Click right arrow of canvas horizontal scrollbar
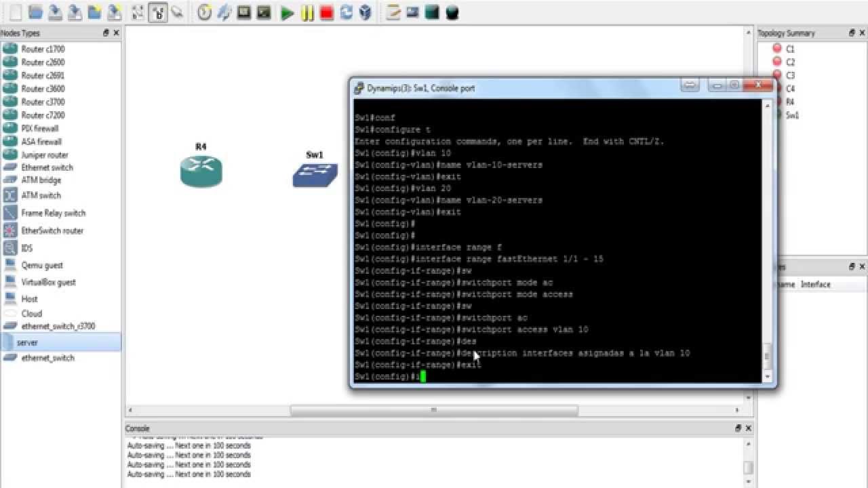 pyautogui.click(x=738, y=410)
